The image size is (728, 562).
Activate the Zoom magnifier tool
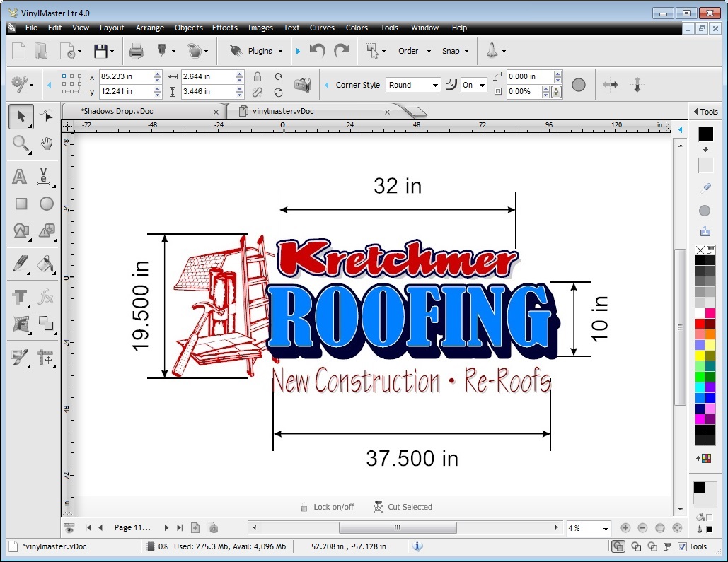point(21,144)
